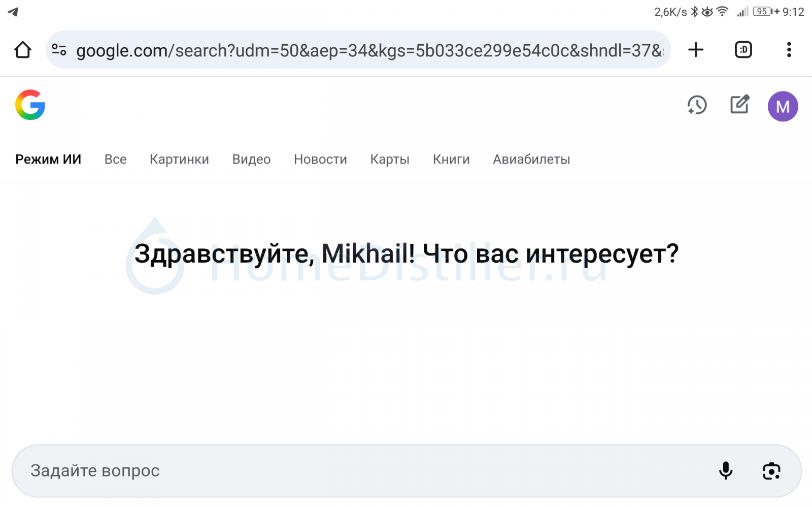This screenshot has height=508, width=812.
Task: Open Google Lens camera search
Action: [771, 471]
